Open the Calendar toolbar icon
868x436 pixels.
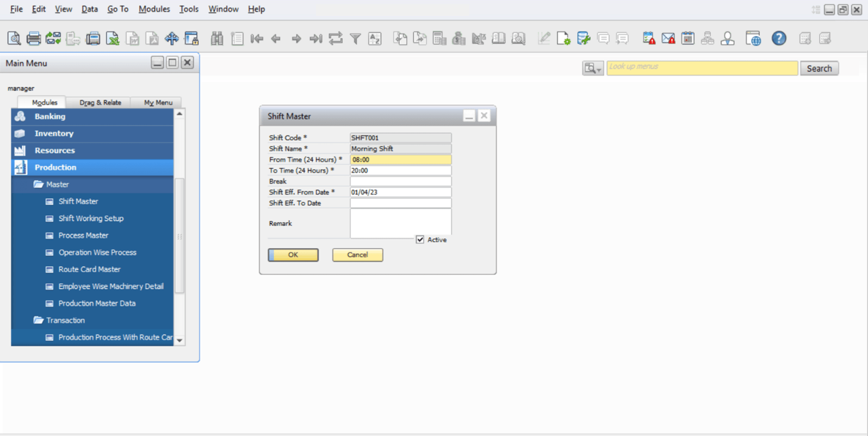click(687, 39)
